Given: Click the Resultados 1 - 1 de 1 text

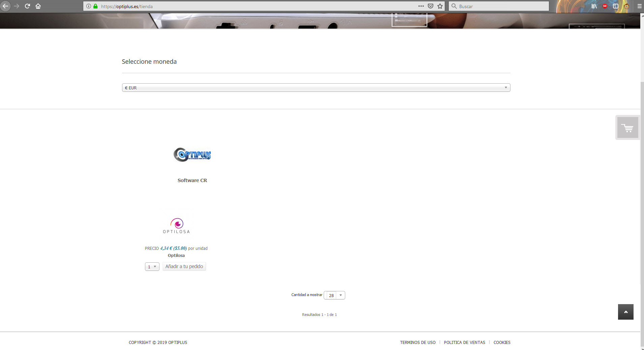Looking at the screenshot, I should click(319, 315).
